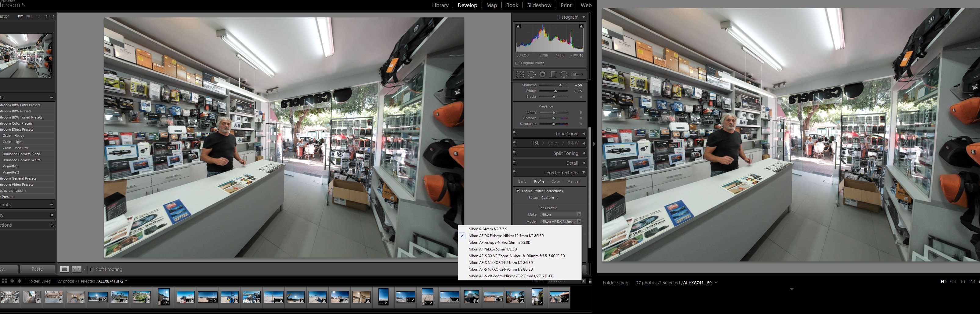This screenshot has height=314, width=980.
Task: Open the lens Model dropdown
Action: 560,221
